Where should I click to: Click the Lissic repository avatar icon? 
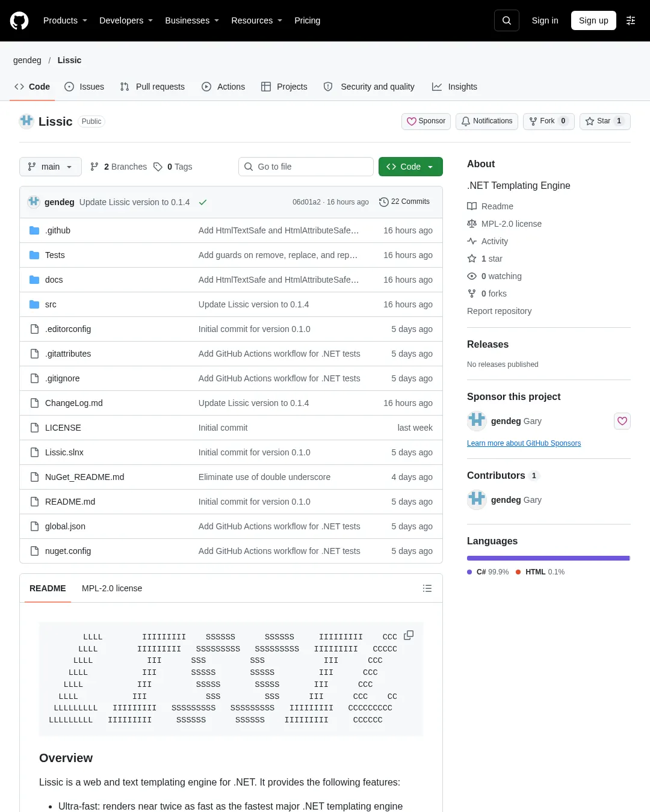(x=26, y=121)
